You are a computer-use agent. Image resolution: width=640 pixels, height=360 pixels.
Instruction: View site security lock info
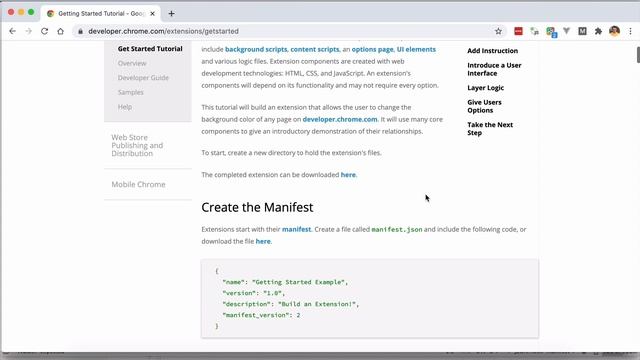[x=80, y=31]
